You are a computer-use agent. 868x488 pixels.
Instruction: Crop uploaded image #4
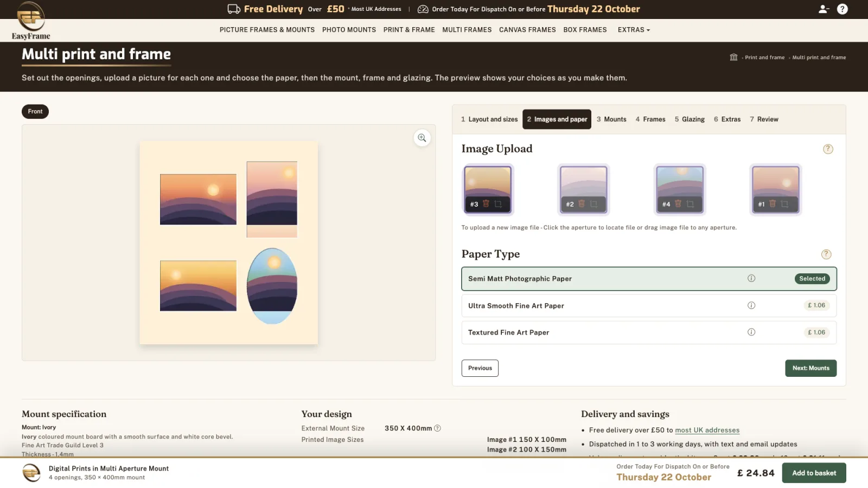[x=690, y=204]
